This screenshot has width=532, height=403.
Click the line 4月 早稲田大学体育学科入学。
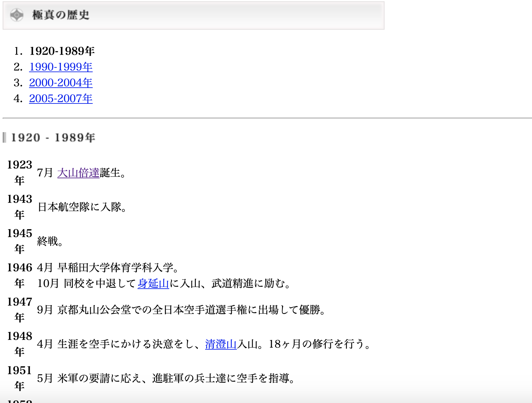click(108, 268)
